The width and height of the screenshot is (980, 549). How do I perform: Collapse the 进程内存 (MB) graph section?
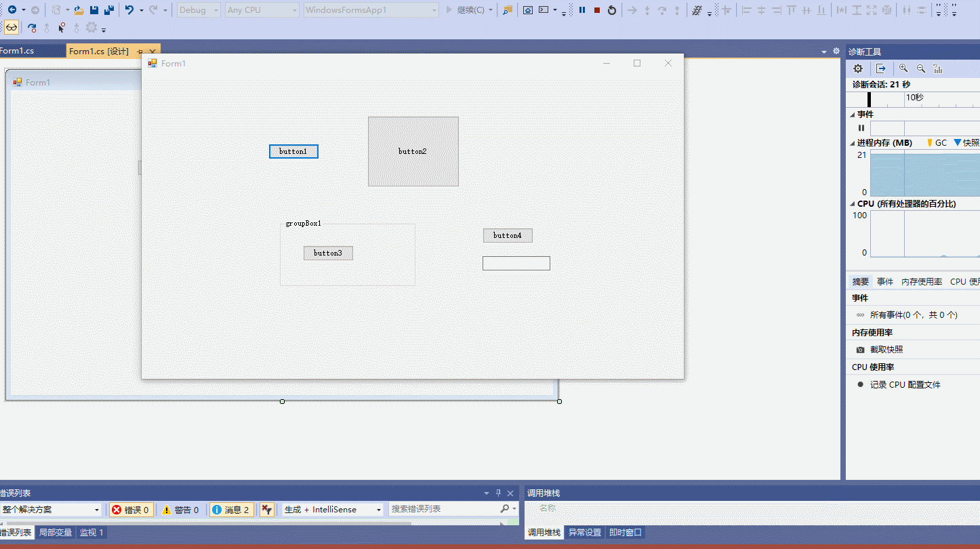853,143
